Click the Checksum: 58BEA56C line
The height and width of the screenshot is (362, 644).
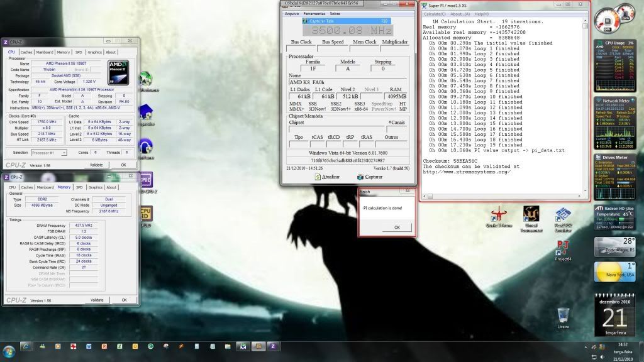point(450,162)
